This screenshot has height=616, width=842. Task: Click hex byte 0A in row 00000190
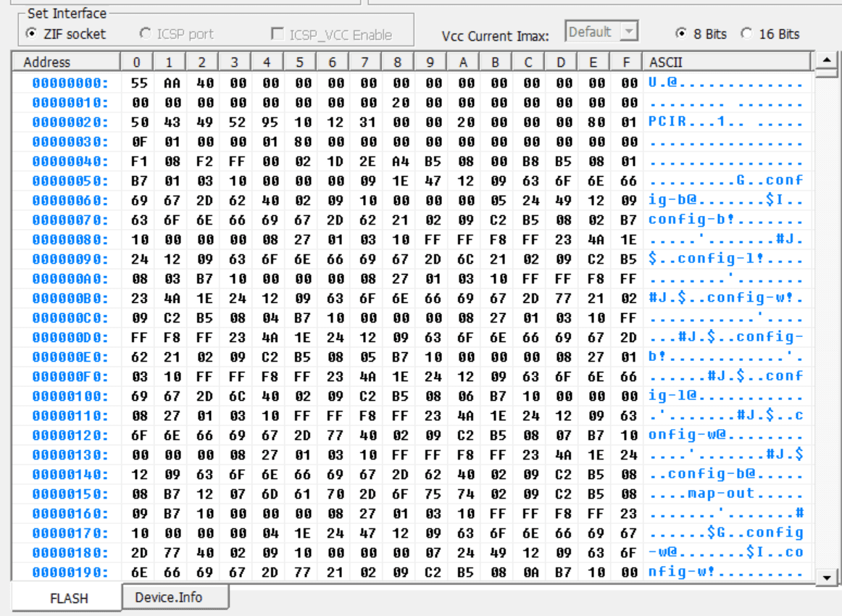(531, 573)
